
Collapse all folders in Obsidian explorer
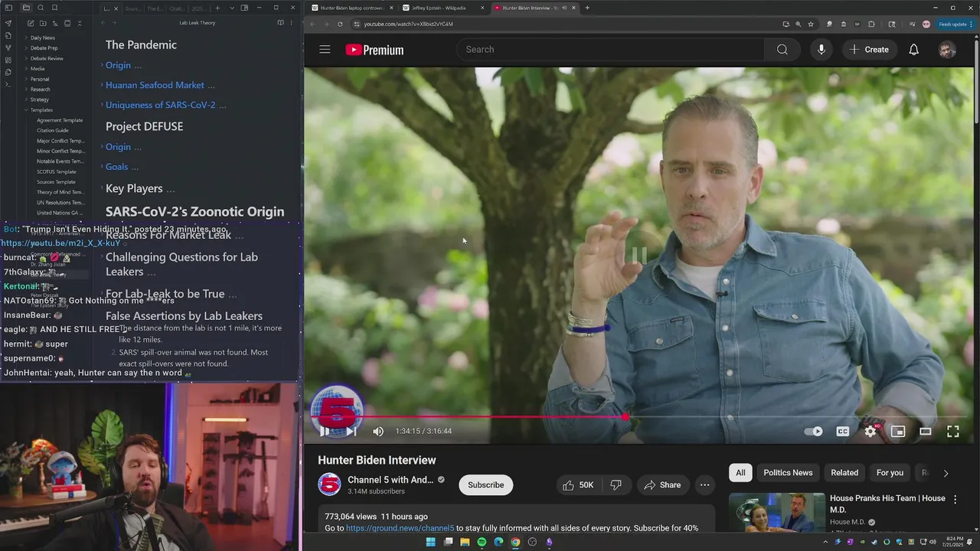(80, 23)
